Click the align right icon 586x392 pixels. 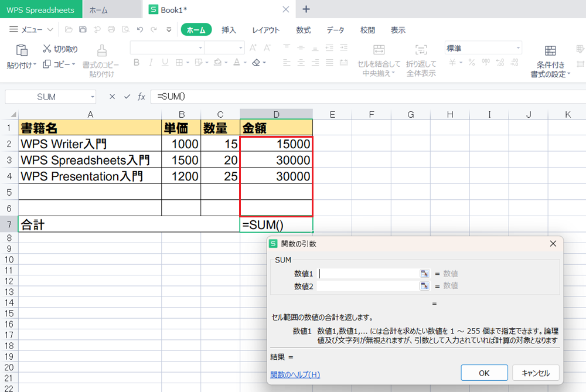[315, 63]
